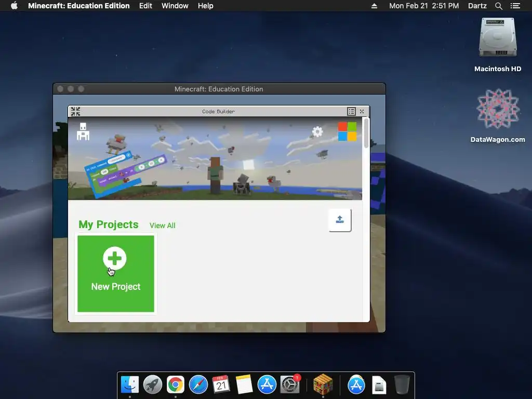Image resolution: width=532 pixels, height=399 pixels.
Task: Open App Store in the Dock
Action: 267,384
